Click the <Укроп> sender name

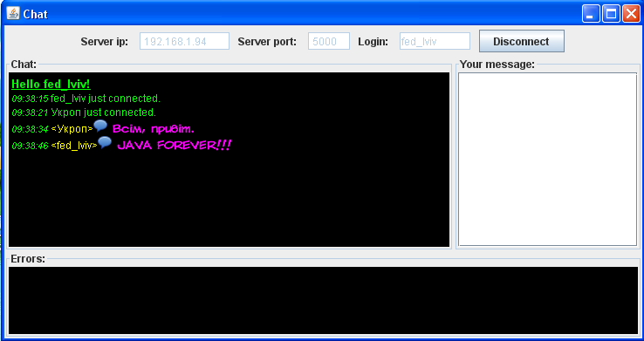tap(72, 129)
